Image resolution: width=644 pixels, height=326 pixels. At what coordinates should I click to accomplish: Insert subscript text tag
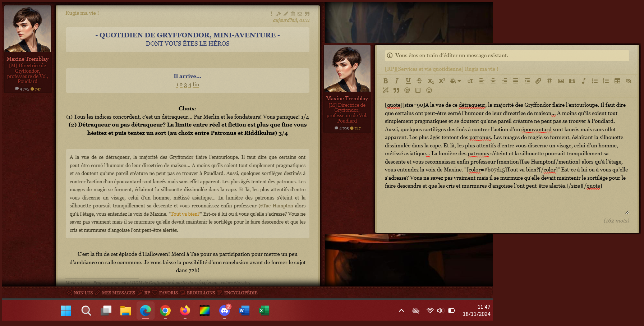tap(431, 81)
